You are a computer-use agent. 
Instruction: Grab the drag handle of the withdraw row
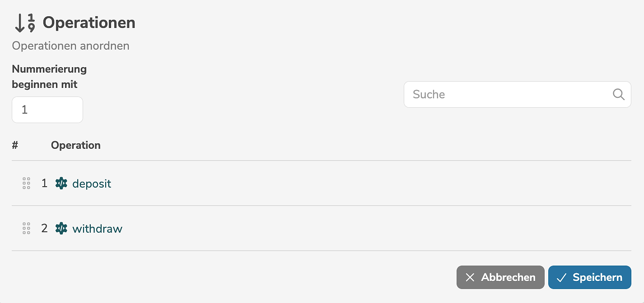click(26, 229)
